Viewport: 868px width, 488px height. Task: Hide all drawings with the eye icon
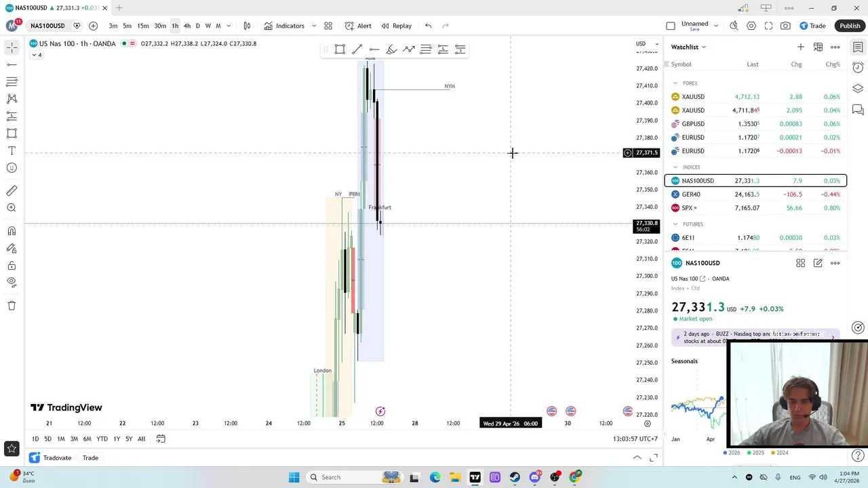point(12,282)
